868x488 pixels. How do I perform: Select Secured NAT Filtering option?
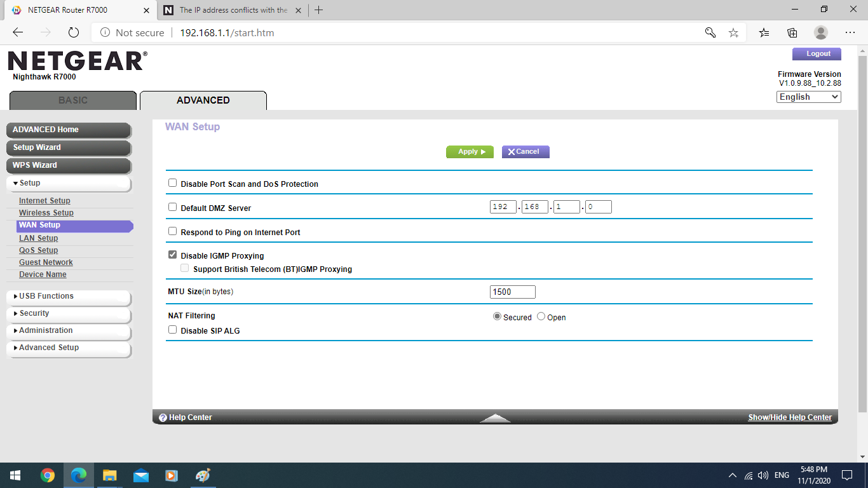(x=497, y=316)
